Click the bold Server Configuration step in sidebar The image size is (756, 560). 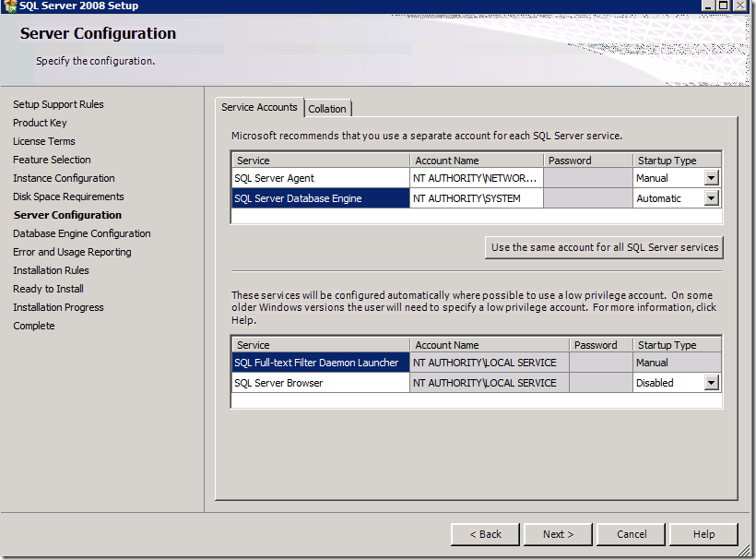(x=67, y=215)
